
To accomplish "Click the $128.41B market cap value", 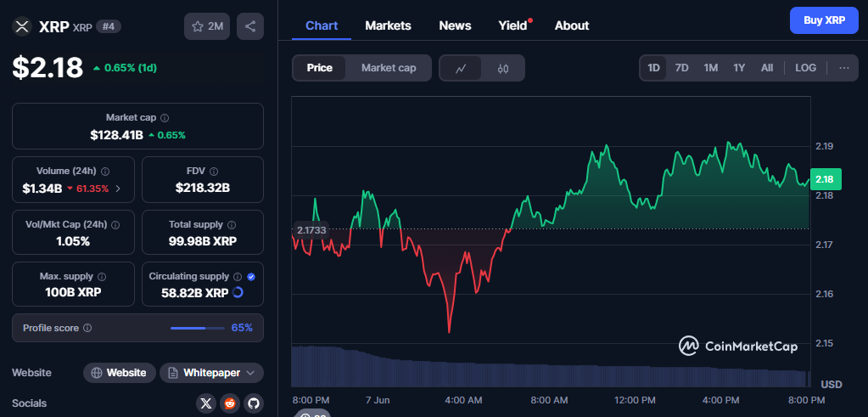I will pyautogui.click(x=117, y=134).
